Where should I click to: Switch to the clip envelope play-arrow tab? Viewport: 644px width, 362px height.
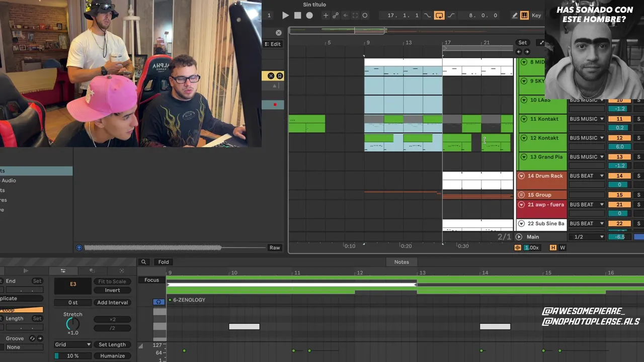click(x=26, y=270)
